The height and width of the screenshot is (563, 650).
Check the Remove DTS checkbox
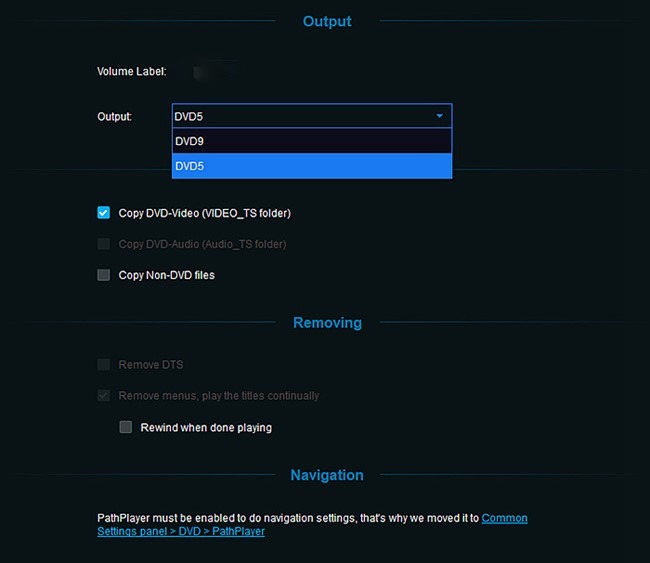pos(104,364)
